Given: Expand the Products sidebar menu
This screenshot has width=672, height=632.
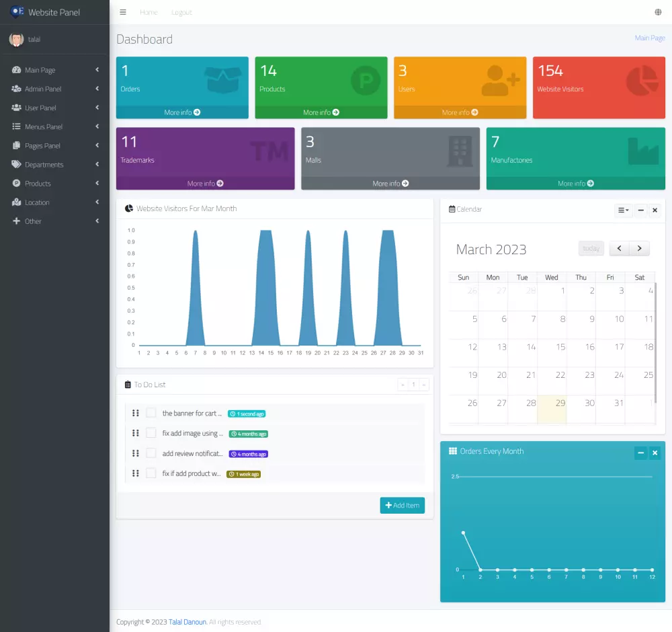Looking at the screenshot, I should (55, 184).
